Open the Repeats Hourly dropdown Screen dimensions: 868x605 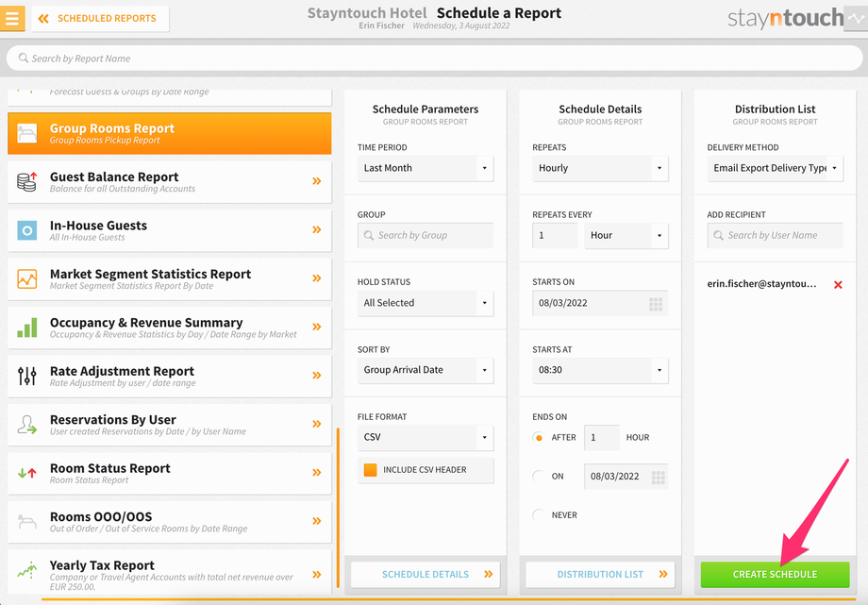coord(600,168)
